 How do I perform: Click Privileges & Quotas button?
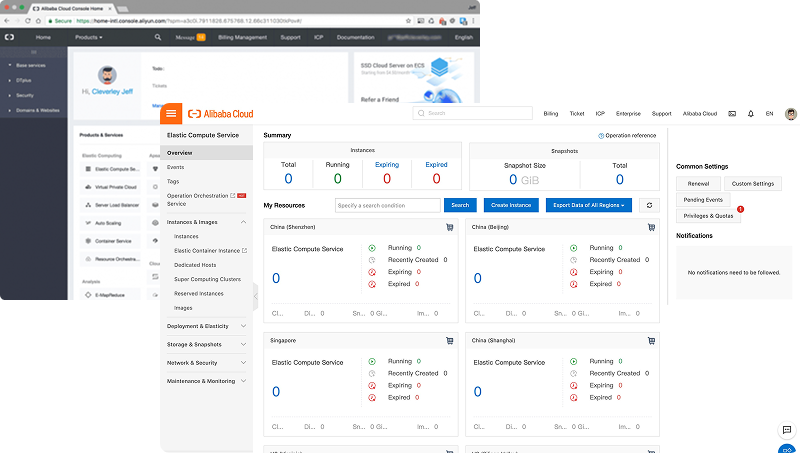pyautogui.click(x=708, y=216)
